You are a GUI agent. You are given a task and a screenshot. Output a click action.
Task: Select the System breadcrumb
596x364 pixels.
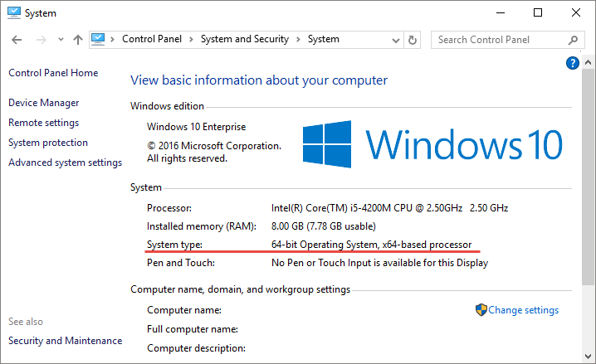324,39
